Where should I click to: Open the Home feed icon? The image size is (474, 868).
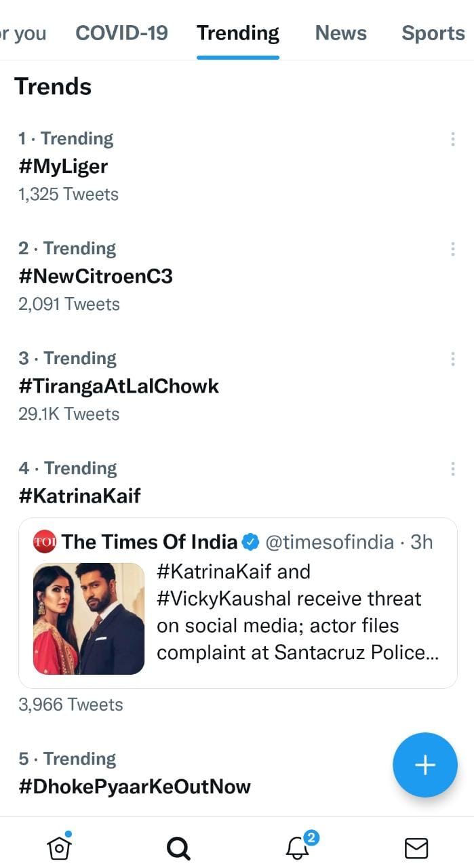(x=59, y=846)
